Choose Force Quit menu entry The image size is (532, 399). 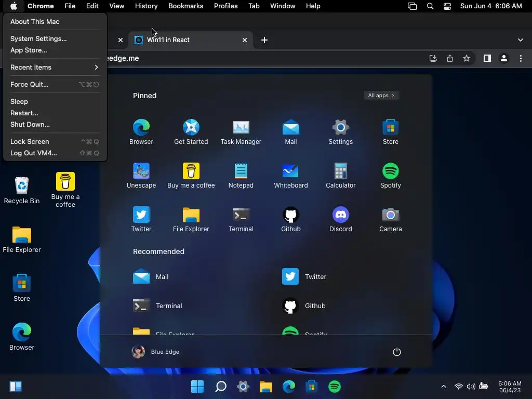(x=54, y=85)
